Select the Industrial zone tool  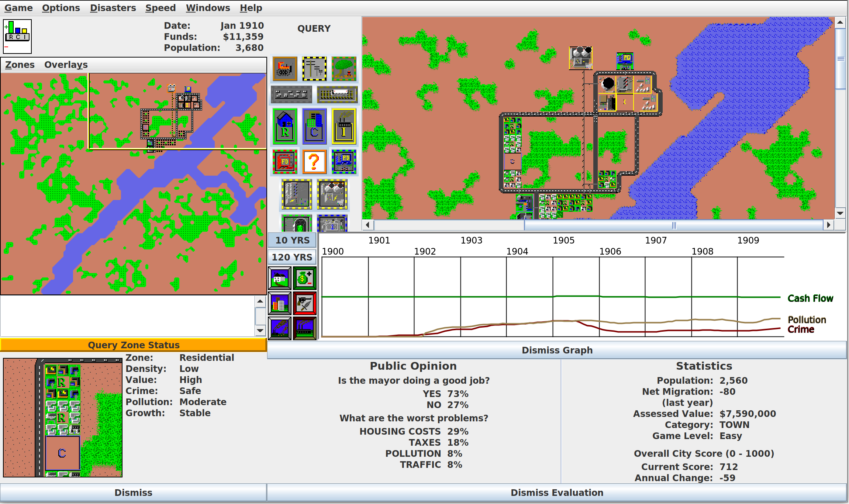344,126
